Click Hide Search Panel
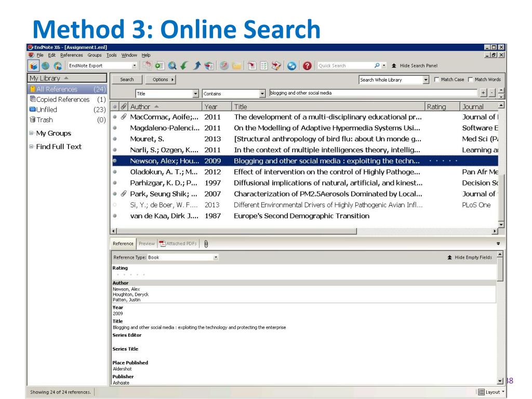The image size is (532, 399). point(414,65)
